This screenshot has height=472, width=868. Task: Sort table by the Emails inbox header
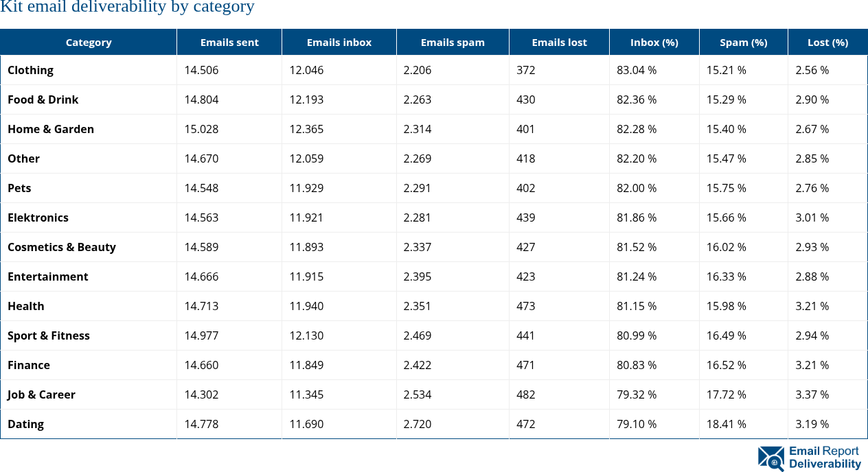click(339, 42)
